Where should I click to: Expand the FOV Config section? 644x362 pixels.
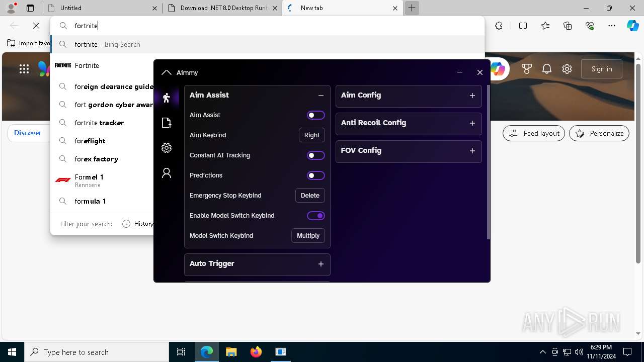point(472,151)
